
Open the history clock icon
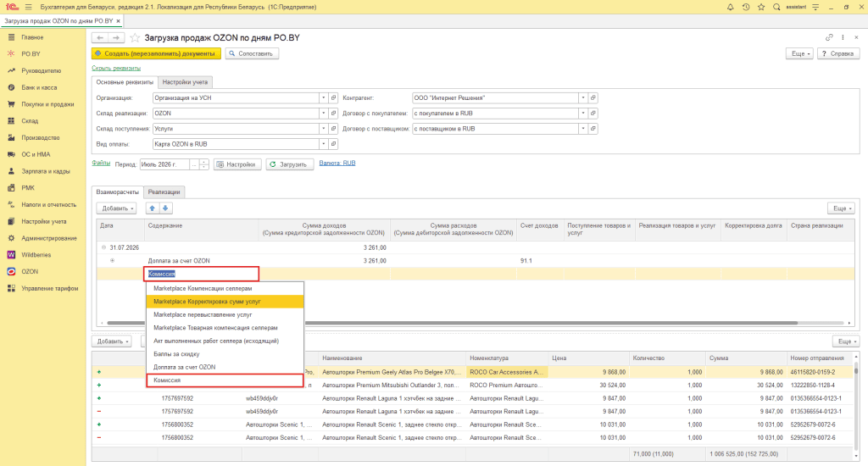[746, 7]
